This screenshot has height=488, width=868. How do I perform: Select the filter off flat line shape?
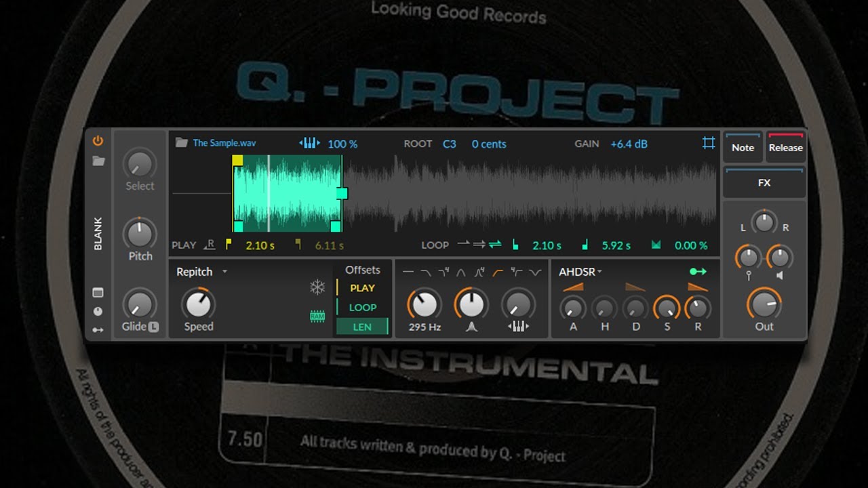pyautogui.click(x=408, y=272)
